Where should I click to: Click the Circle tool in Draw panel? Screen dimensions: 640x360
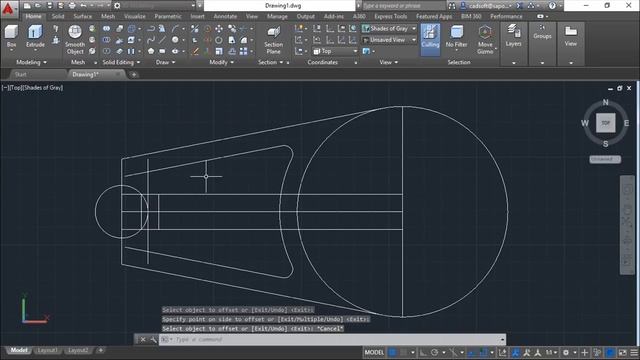coord(175,40)
